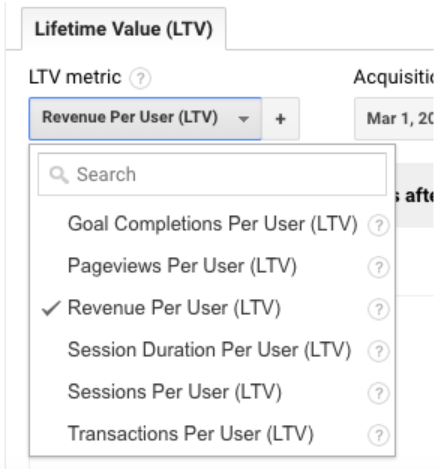Click the magnifier icon in search box
This screenshot has height=469, width=439.
pos(59,175)
